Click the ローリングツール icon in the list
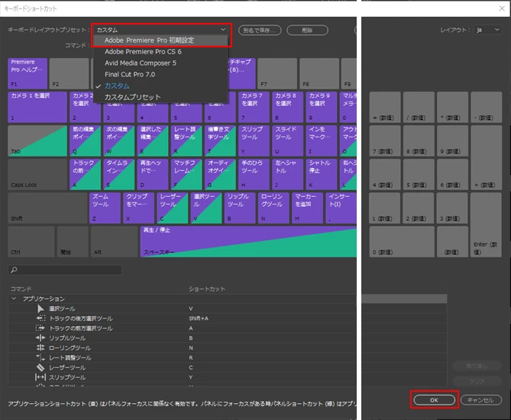Viewport: 511px width, 420px height. pyautogui.click(x=40, y=347)
